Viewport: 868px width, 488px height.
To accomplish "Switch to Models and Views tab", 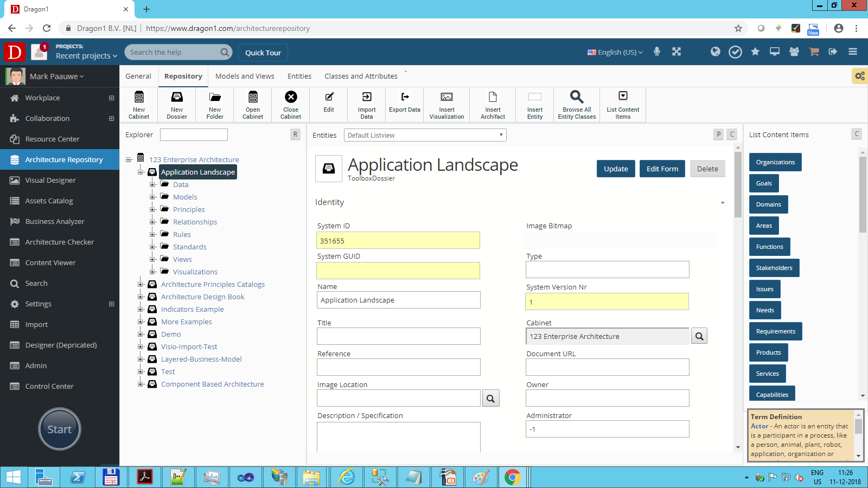I will (245, 76).
